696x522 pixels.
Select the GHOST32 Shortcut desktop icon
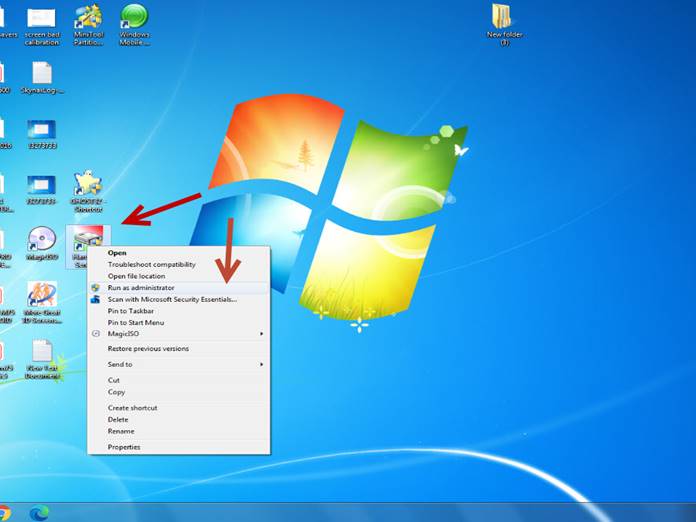[x=88, y=185]
